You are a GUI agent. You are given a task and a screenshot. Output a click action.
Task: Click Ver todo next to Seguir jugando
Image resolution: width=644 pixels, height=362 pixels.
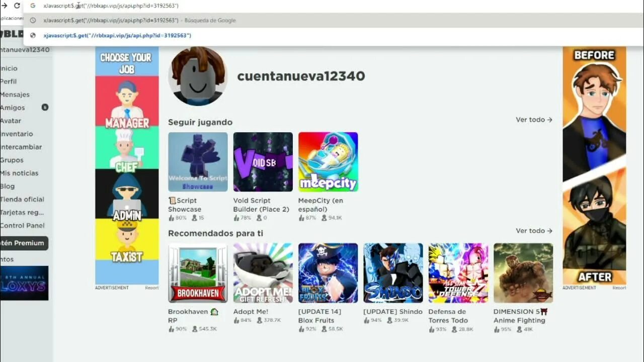[x=534, y=120]
